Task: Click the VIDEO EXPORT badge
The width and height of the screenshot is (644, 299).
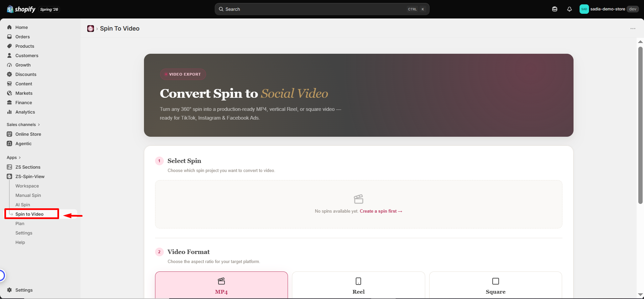Action: click(x=183, y=74)
